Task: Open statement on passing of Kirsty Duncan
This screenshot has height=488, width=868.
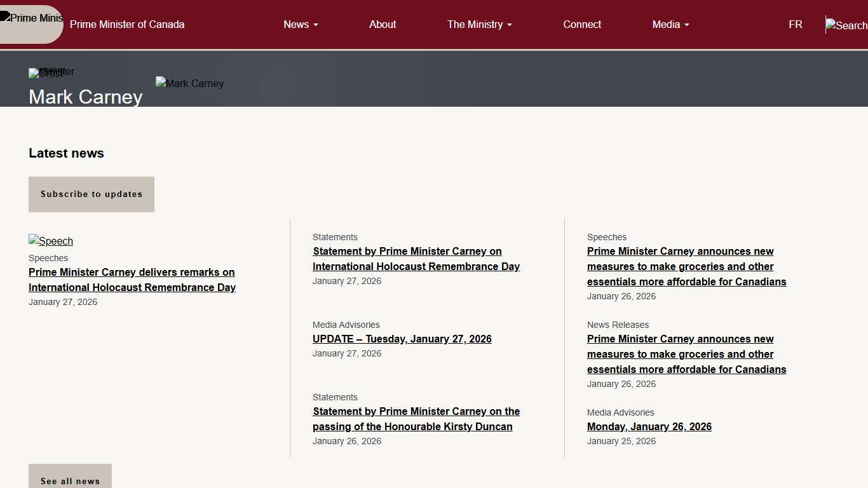Action: pos(416,419)
